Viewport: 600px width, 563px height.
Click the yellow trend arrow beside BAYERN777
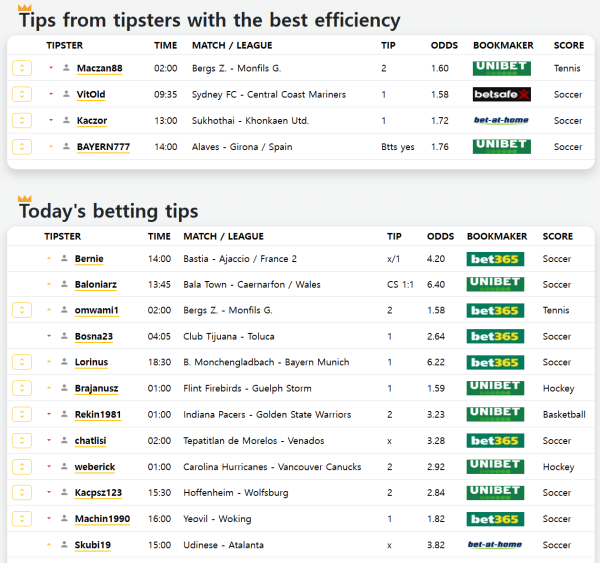click(50, 146)
